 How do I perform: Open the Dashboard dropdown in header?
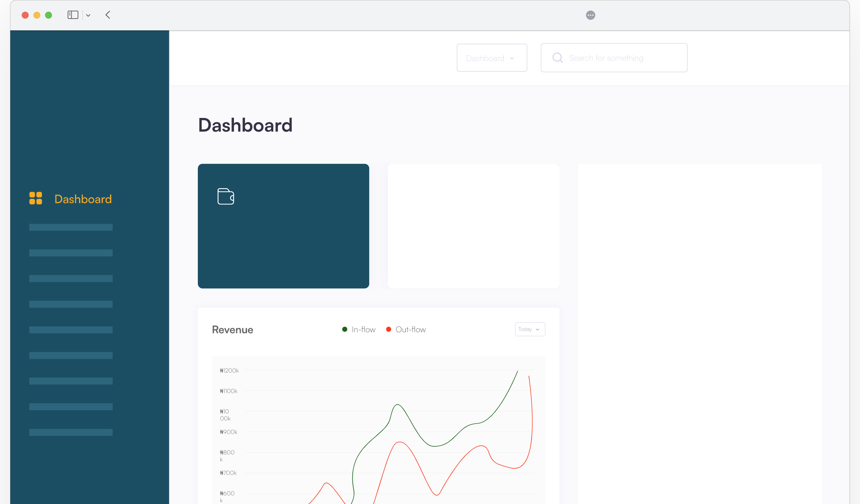[x=492, y=58]
